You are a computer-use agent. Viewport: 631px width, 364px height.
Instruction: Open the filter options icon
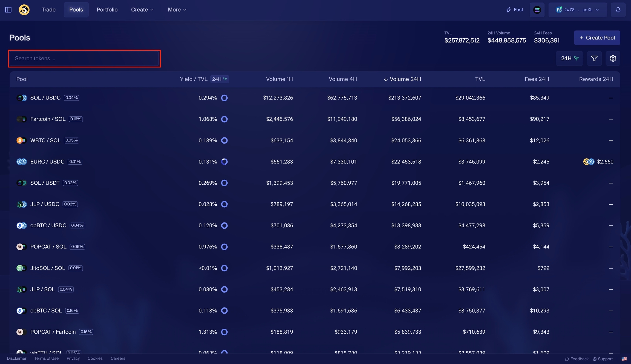594,58
